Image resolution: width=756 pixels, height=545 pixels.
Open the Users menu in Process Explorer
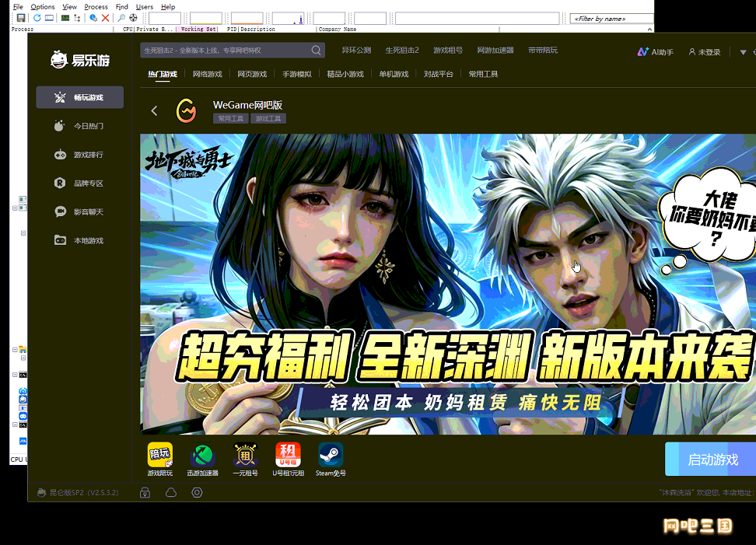(144, 7)
